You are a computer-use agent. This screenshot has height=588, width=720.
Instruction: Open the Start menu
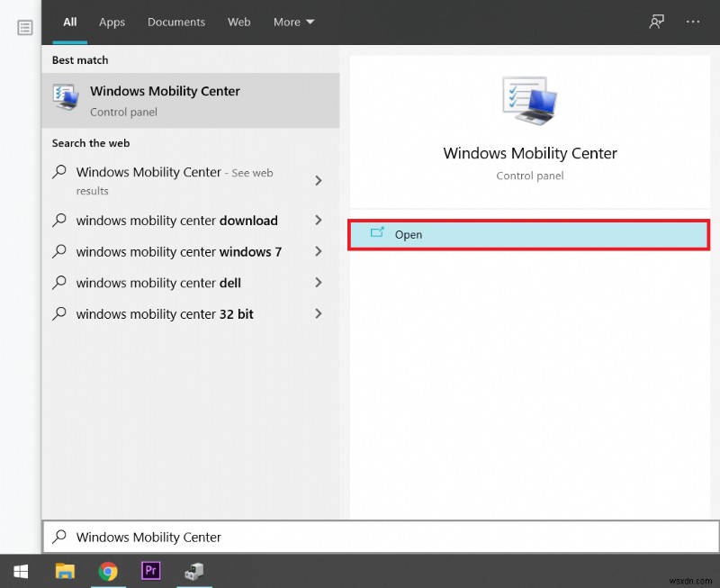pyautogui.click(x=20, y=571)
